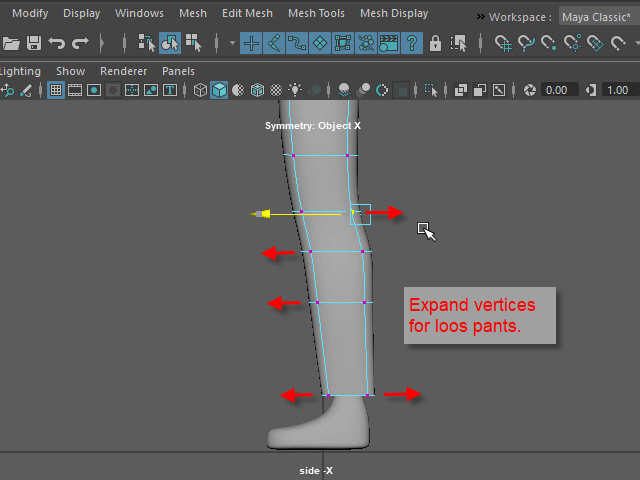Click the Save Scene icon
This screenshot has height=480, width=640.
[34, 43]
